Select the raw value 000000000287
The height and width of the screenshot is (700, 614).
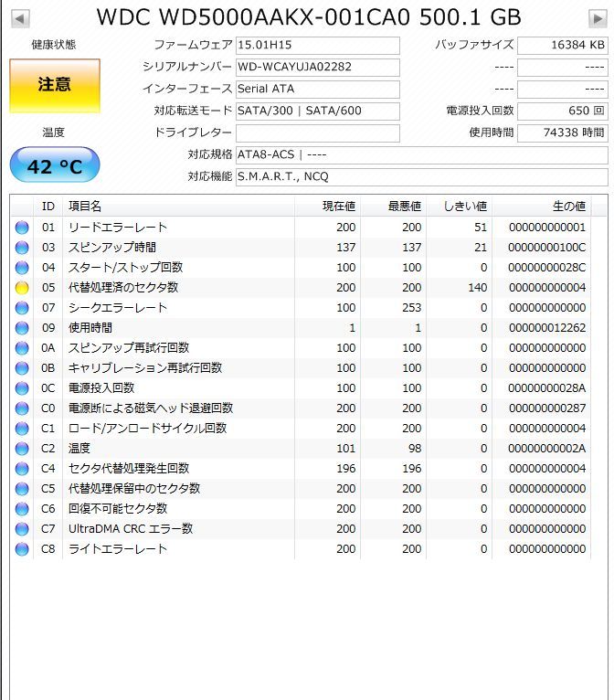(547, 408)
